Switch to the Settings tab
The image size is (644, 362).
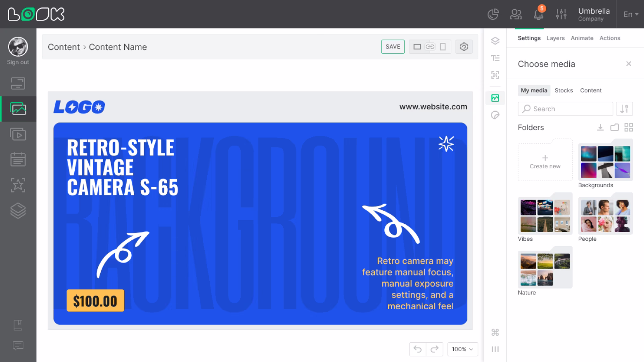pyautogui.click(x=529, y=38)
